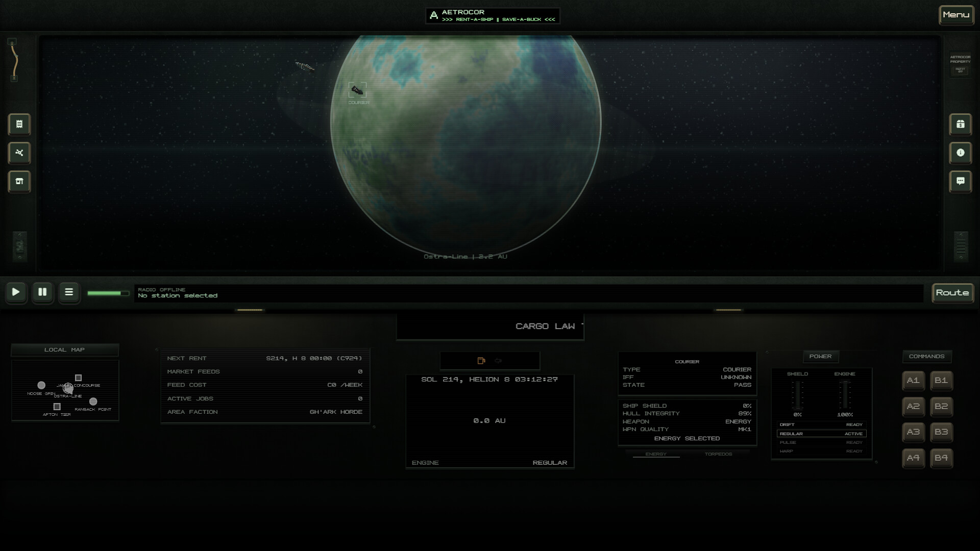Click the Route button
This screenshot has width=980, height=551.
tap(952, 293)
